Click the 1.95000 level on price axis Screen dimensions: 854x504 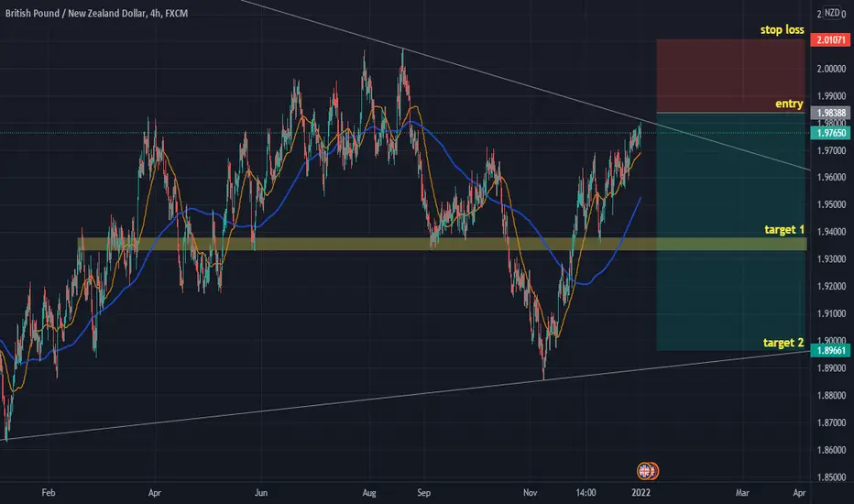831,205
